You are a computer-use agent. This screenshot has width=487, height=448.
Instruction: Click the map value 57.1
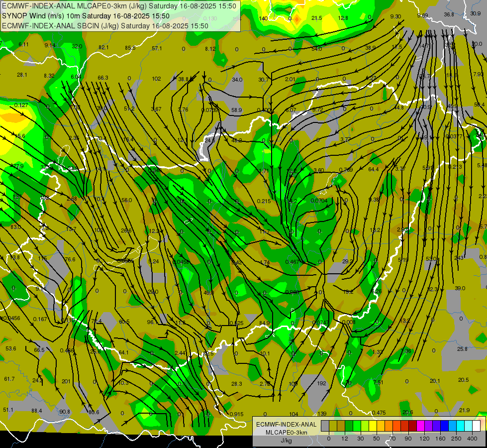point(157,48)
